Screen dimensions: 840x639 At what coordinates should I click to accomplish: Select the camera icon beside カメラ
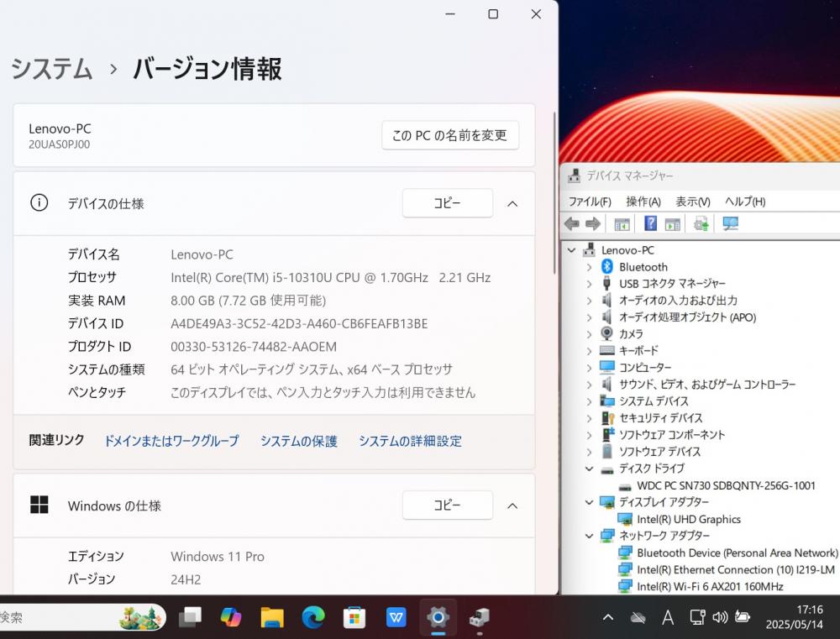tap(607, 333)
